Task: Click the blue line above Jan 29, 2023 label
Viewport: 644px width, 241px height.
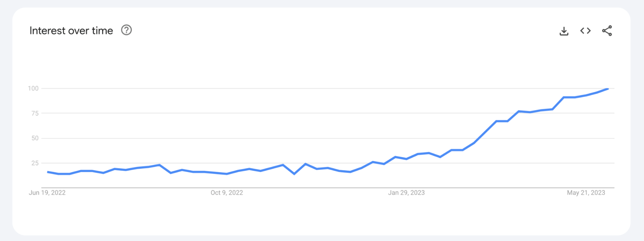Action: click(x=407, y=159)
